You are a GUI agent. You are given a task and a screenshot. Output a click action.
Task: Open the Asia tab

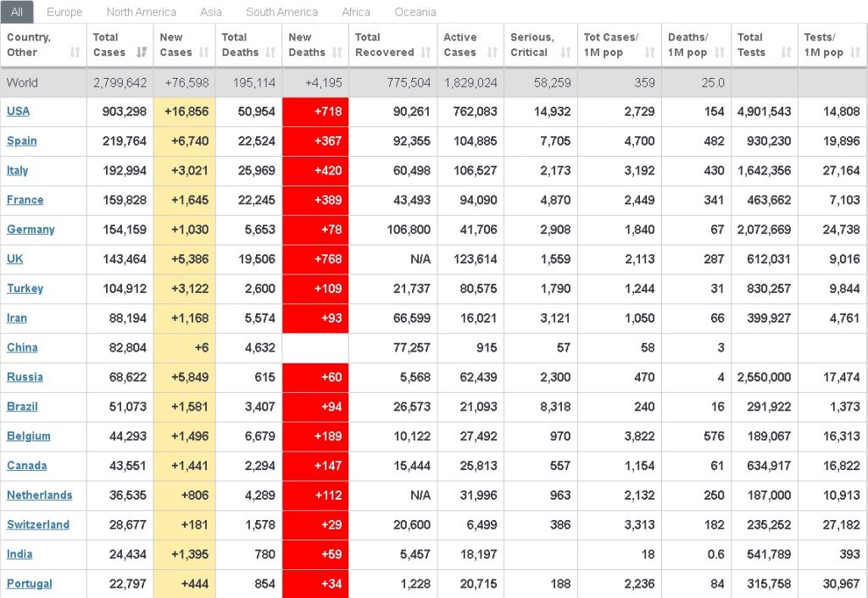tap(211, 12)
